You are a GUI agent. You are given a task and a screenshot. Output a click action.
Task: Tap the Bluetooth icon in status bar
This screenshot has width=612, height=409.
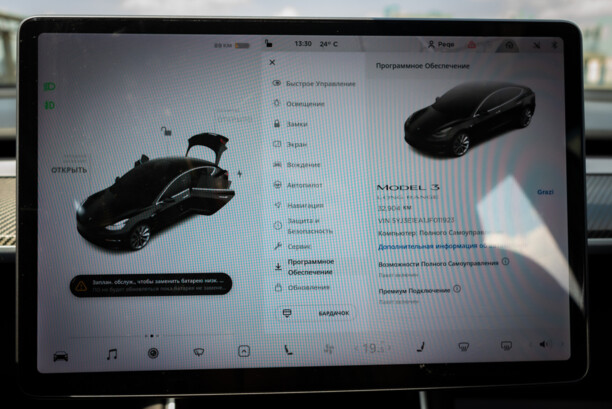[554, 46]
